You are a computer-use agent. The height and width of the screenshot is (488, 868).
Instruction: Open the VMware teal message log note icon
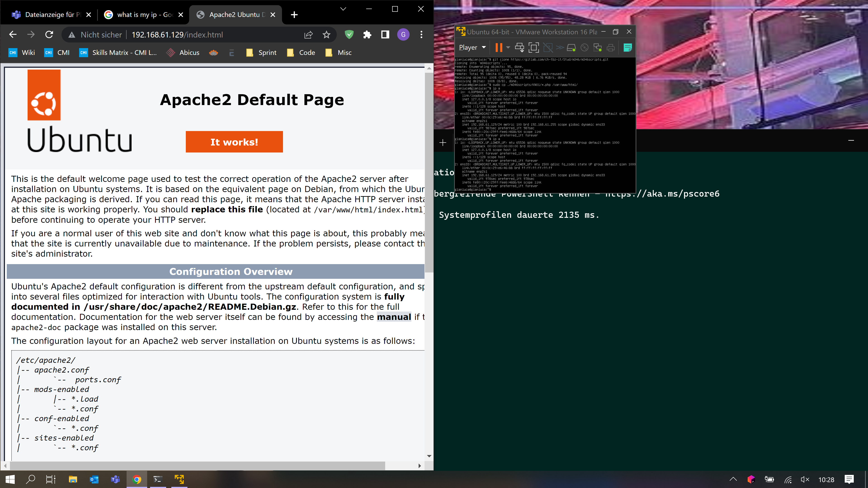tap(627, 47)
